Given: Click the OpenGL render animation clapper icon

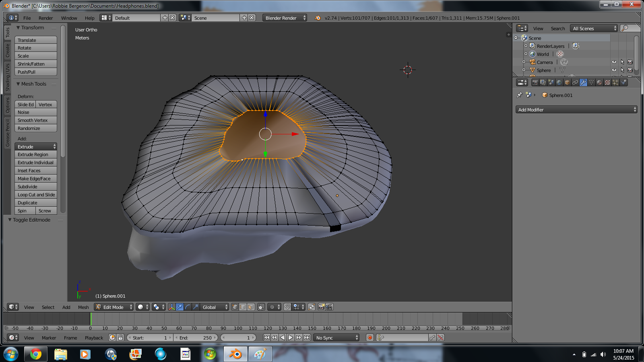Looking at the screenshot, I should (329, 307).
